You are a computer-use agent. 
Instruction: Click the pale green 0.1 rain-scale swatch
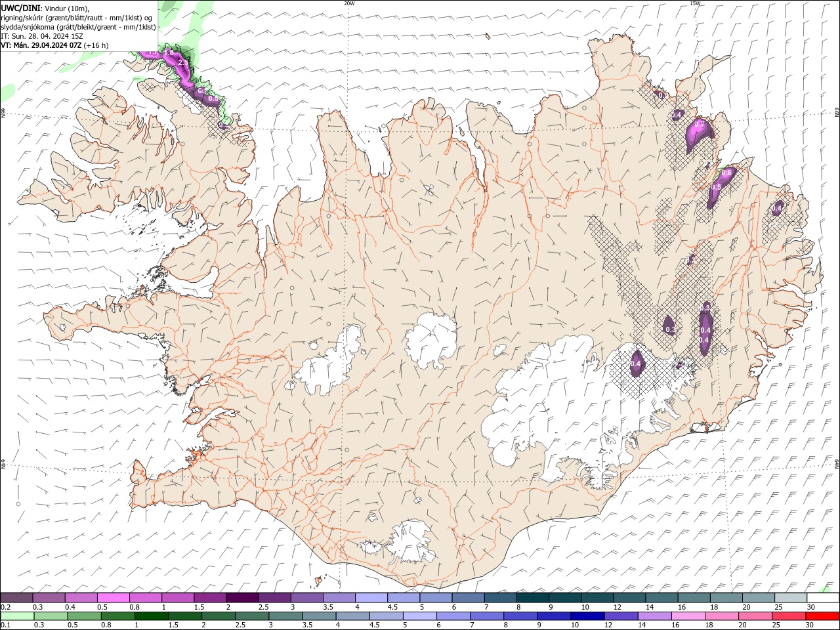click(x=17, y=616)
